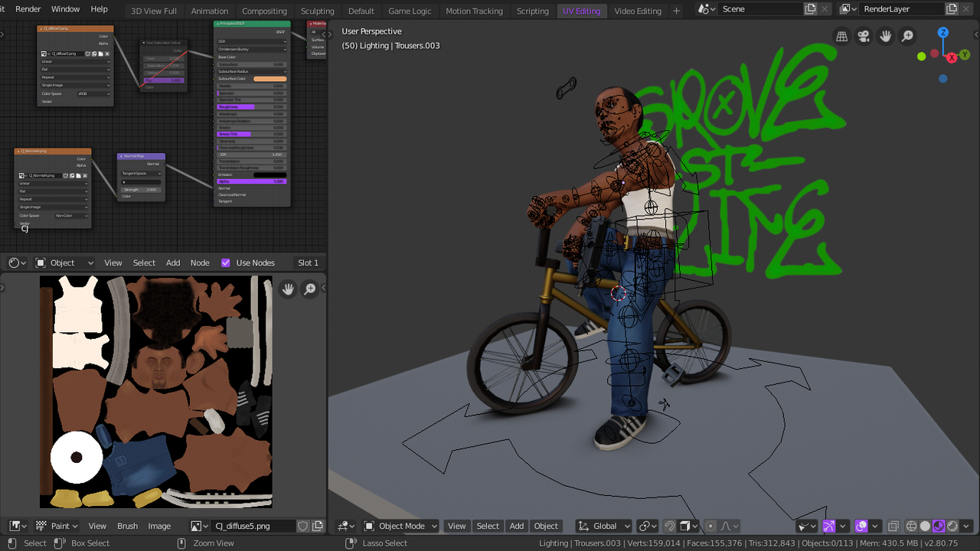The height and width of the screenshot is (551, 980).
Task: Open shader editor type dropdown icon
Action: 18,262
